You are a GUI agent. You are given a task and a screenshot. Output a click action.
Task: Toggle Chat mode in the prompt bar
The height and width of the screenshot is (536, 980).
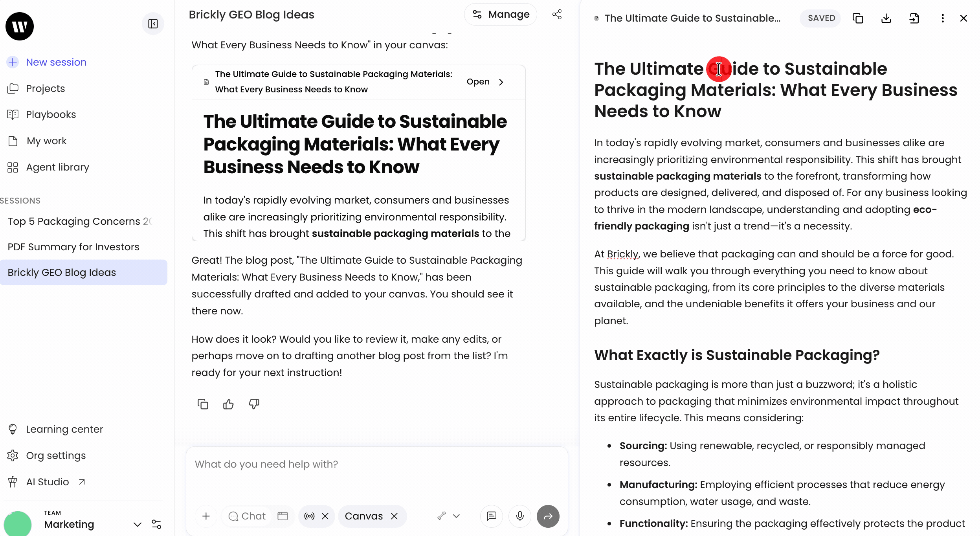[x=248, y=516]
